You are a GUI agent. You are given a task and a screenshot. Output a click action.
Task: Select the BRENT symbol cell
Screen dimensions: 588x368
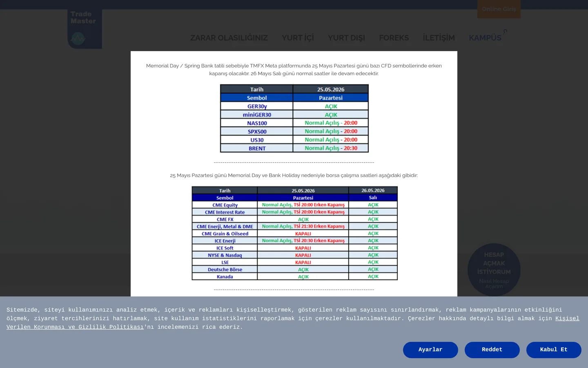257,148
